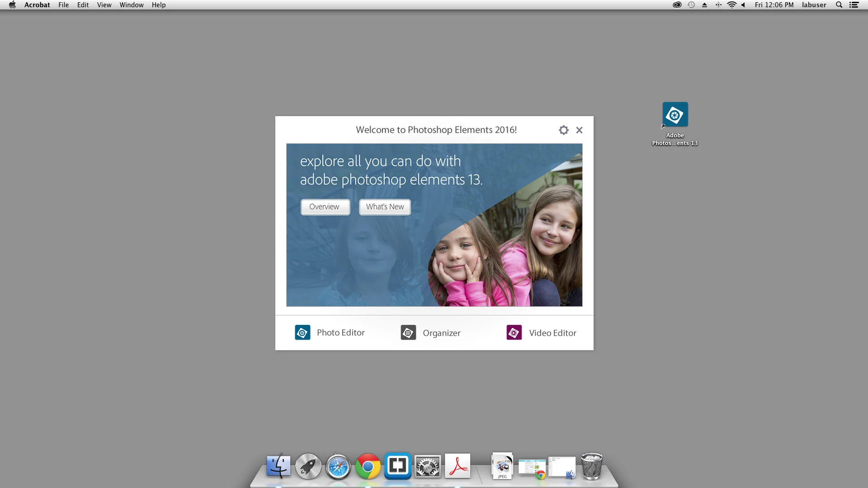Screen dimensions: 868x488
Task: Close the welcome dialog
Action: click(579, 130)
